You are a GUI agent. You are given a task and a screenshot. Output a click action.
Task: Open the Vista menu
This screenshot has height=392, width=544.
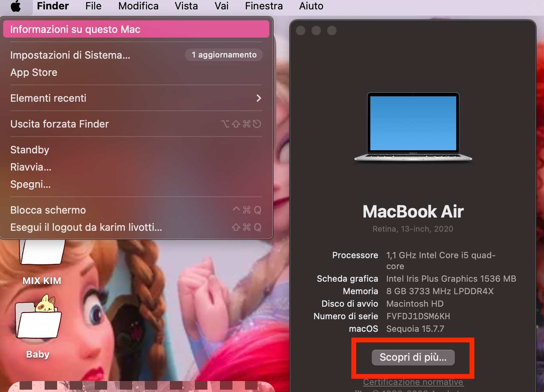click(x=186, y=6)
